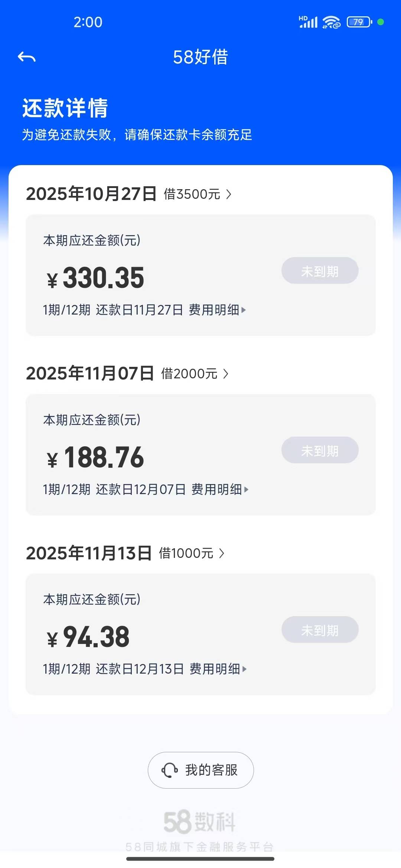This screenshot has width=401, height=868.
Task: Tap the customer service headset icon
Action: (169, 770)
